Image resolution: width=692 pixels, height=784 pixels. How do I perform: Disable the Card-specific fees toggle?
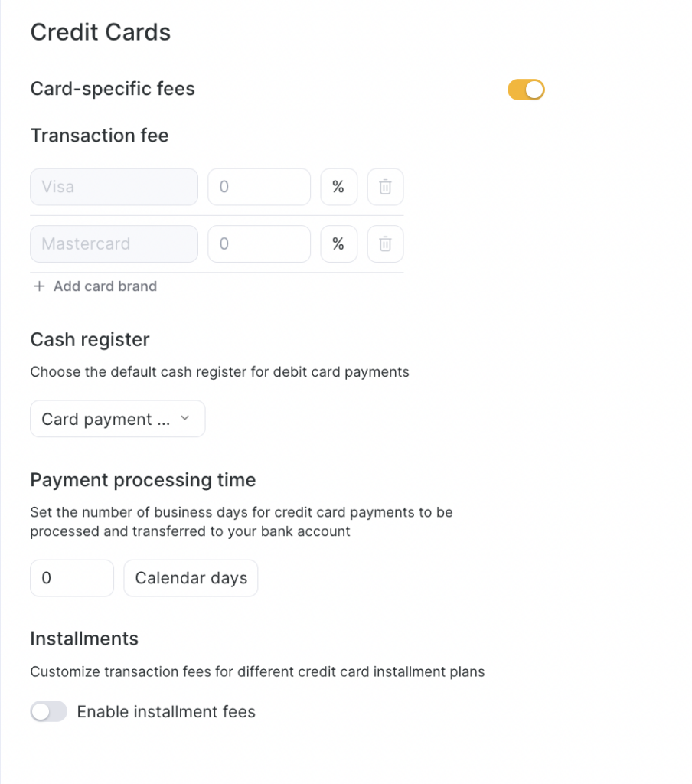coord(526,90)
